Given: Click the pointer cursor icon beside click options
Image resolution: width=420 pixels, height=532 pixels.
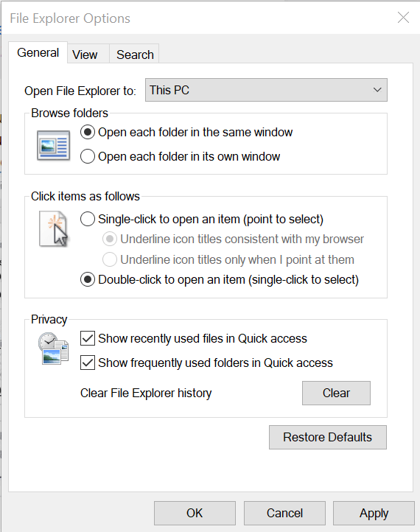Looking at the screenshot, I should (x=54, y=228).
